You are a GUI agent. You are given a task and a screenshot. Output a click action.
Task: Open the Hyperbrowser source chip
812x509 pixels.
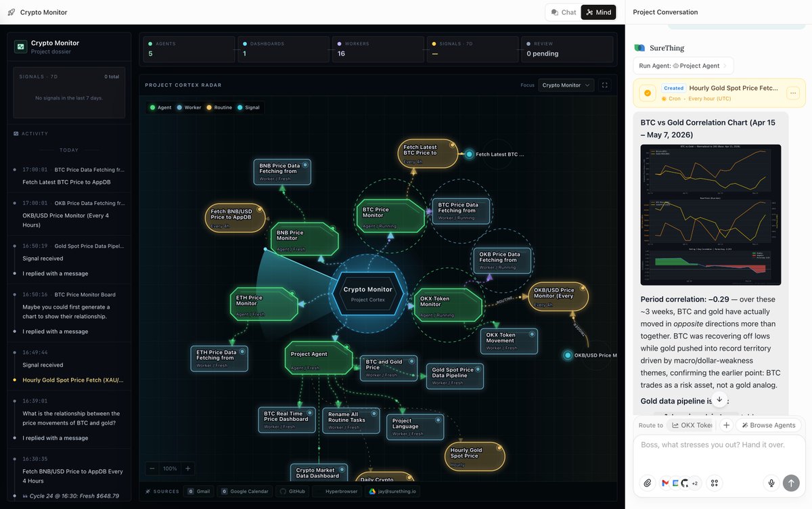pyautogui.click(x=337, y=491)
